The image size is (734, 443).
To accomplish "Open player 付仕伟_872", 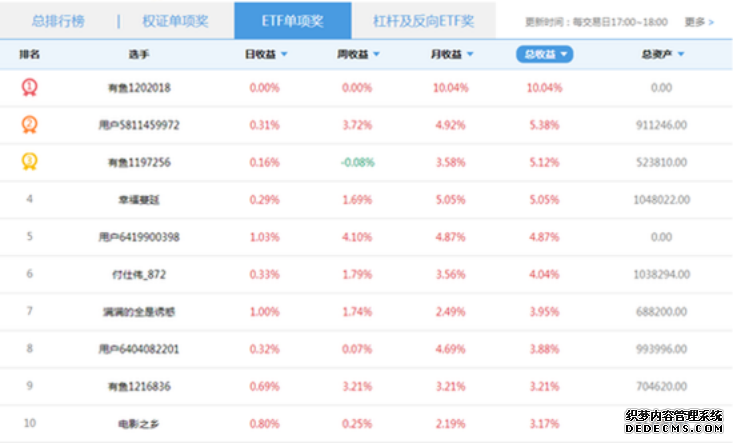I will click(x=139, y=274).
